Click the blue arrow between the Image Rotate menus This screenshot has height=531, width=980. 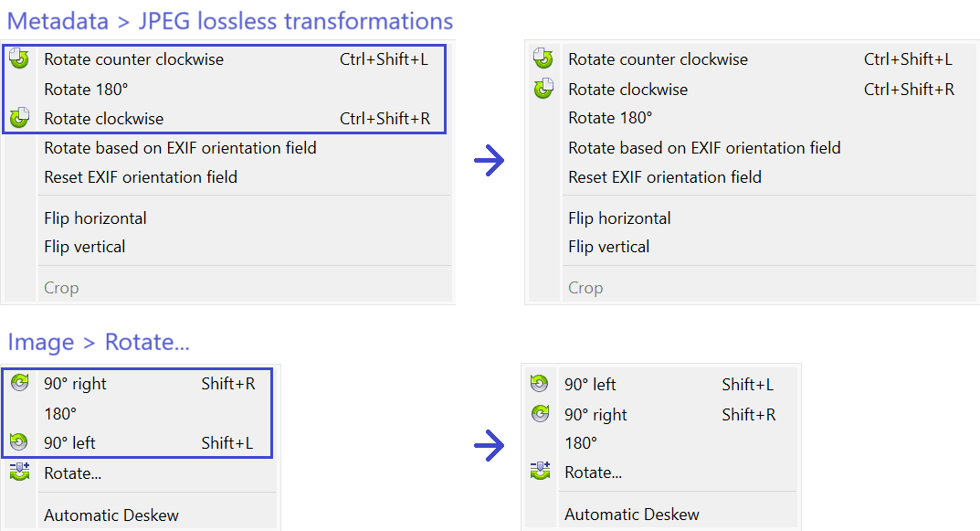pos(490,446)
